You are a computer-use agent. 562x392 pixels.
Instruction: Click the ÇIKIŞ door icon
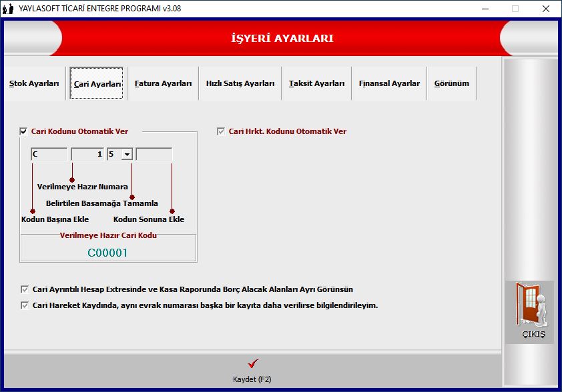pos(531,304)
